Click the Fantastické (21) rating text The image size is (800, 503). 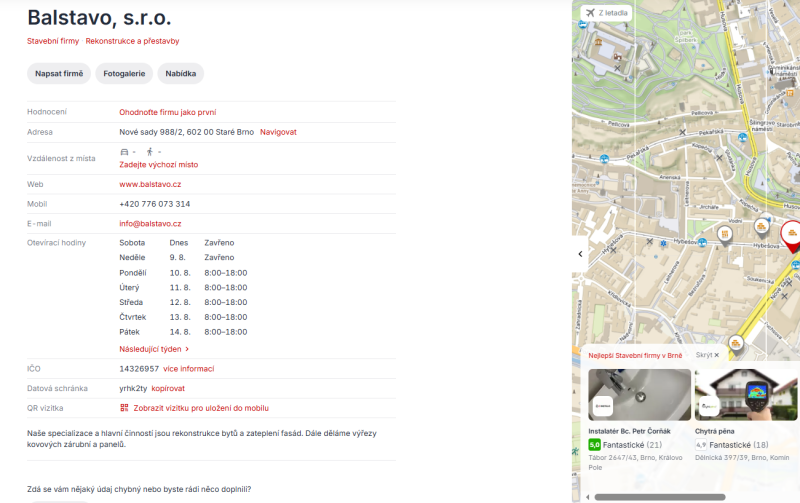[x=632, y=445]
